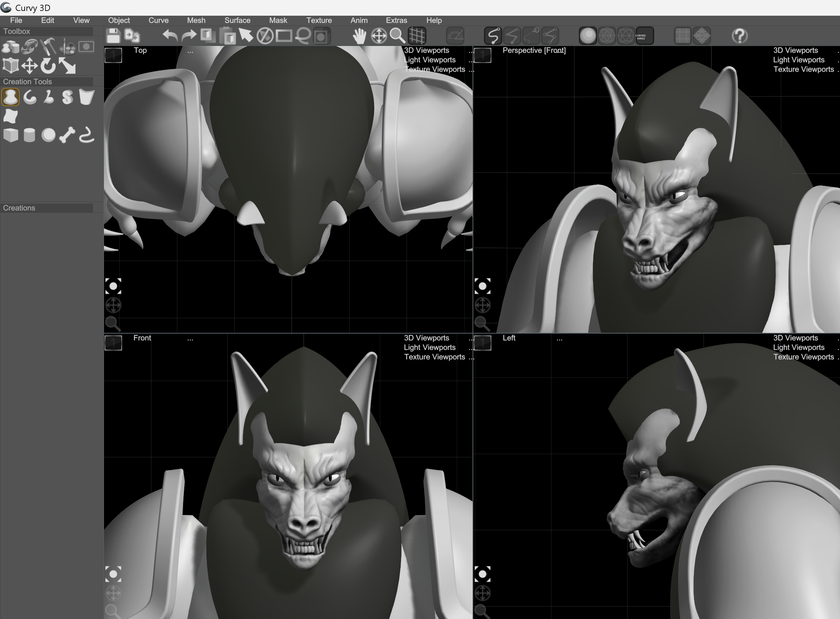The image size is (840, 619).
Task: Open the File menu
Action: tap(16, 20)
